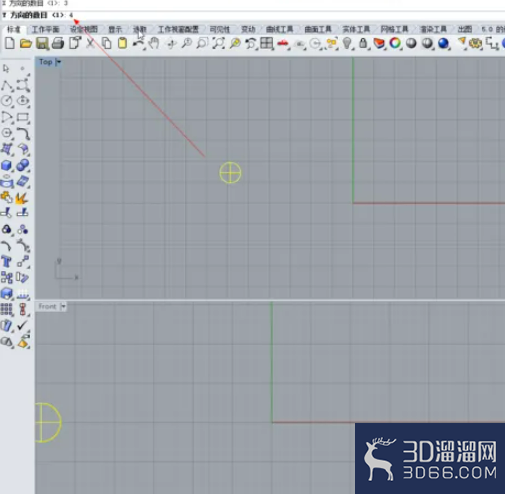The height and width of the screenshot is (494, 505).
Task: Undo the last action with undo arrow
Action: [138, 44]
